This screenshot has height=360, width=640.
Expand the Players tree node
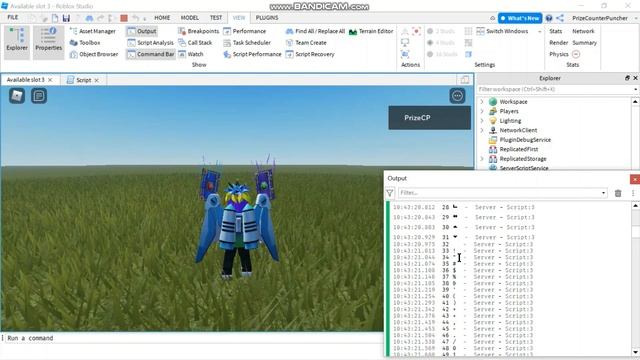[482, 111]
